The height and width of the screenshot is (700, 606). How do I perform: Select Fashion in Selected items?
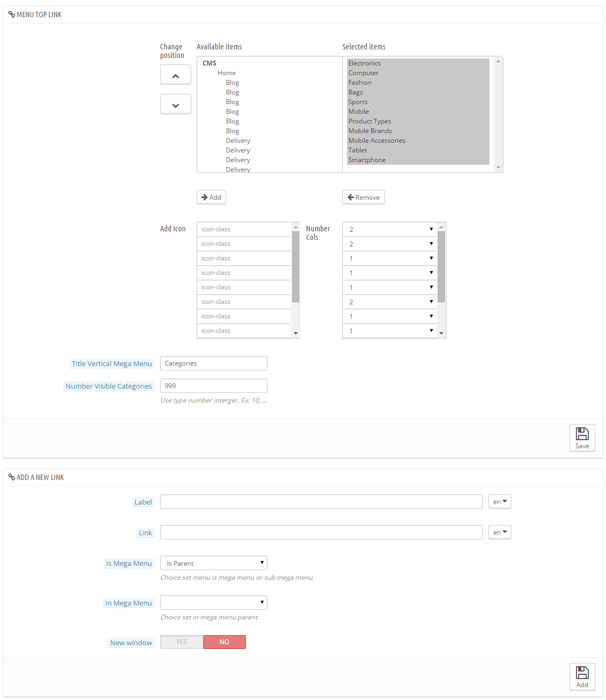click(x=418, y=83)
